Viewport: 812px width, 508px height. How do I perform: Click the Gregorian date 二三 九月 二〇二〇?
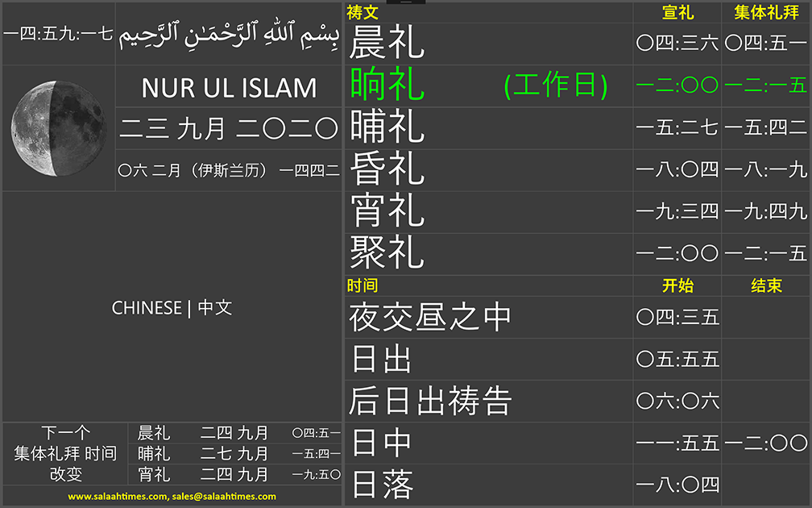coord(229,127)
